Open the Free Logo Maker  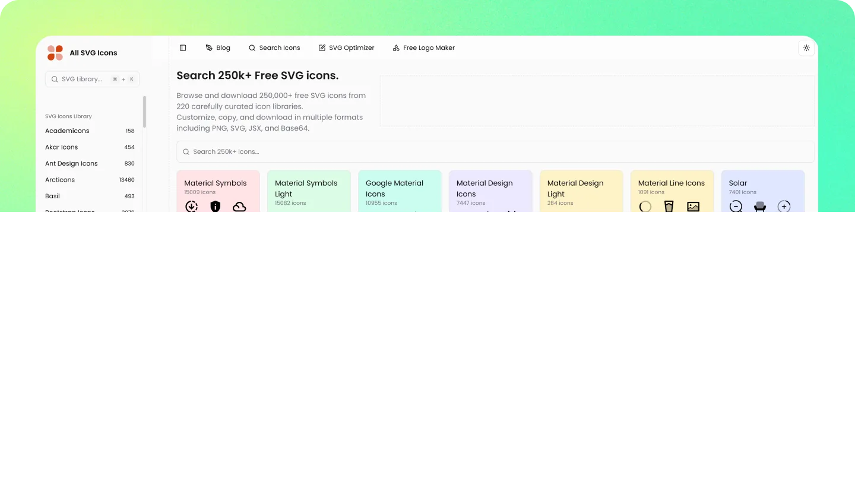424,48
